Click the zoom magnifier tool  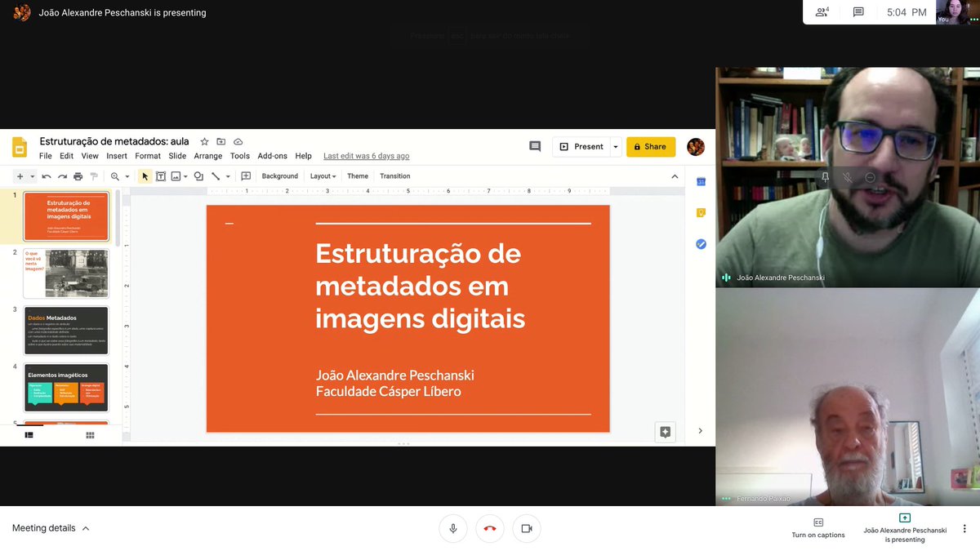click(x=115, y=176)
